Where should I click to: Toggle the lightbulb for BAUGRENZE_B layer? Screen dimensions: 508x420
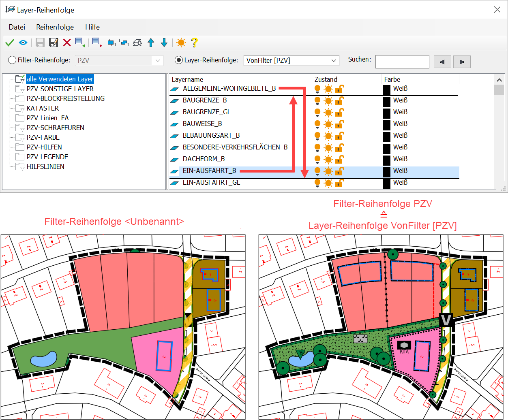pyautogui.click(x=317, y=100)
